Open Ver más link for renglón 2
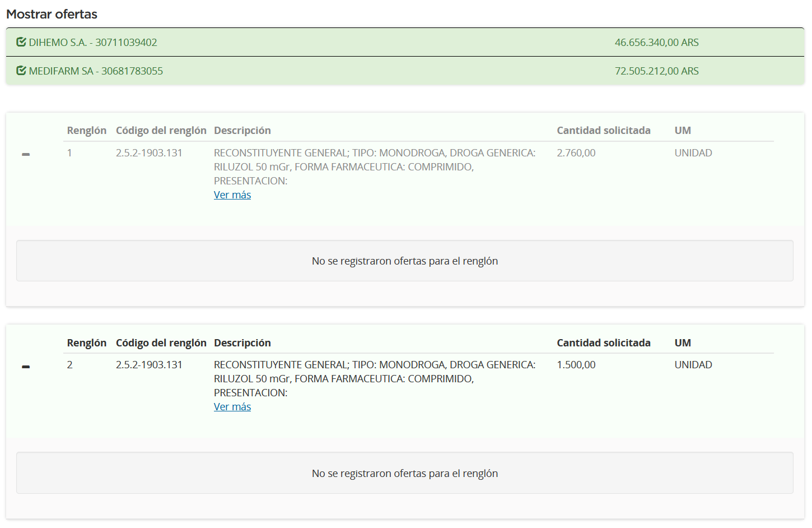This screenshot has width=812, height=528. [232, 407]
